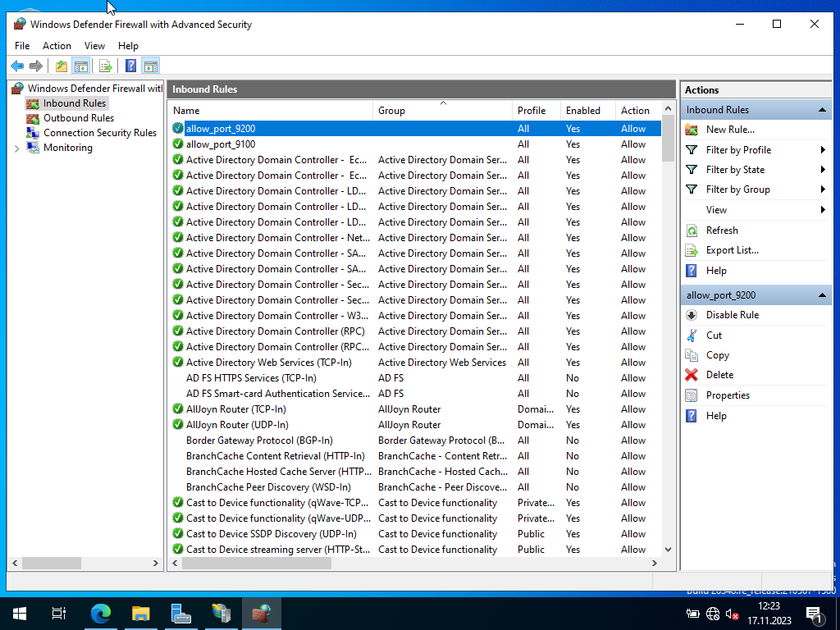Click the network globe icon in system tray
Image resolution: width=840 pixels, height=630 pixels.
[713, 614]
